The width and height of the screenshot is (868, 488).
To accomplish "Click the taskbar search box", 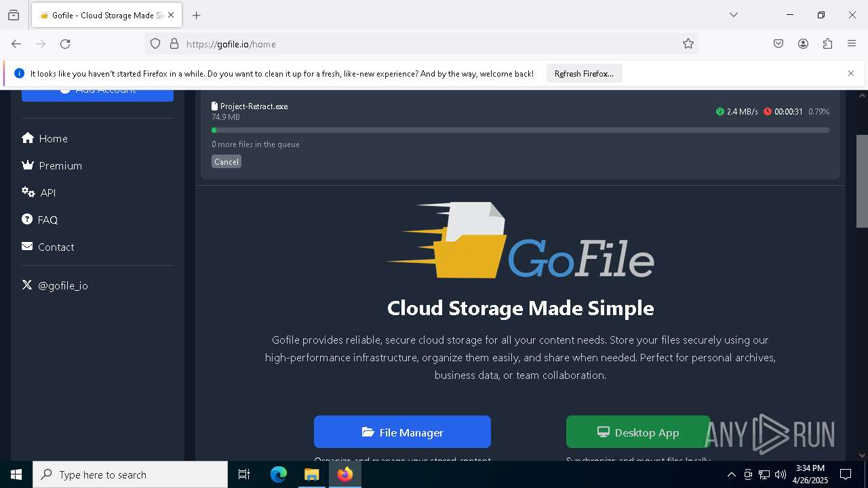I will [130, 474].
